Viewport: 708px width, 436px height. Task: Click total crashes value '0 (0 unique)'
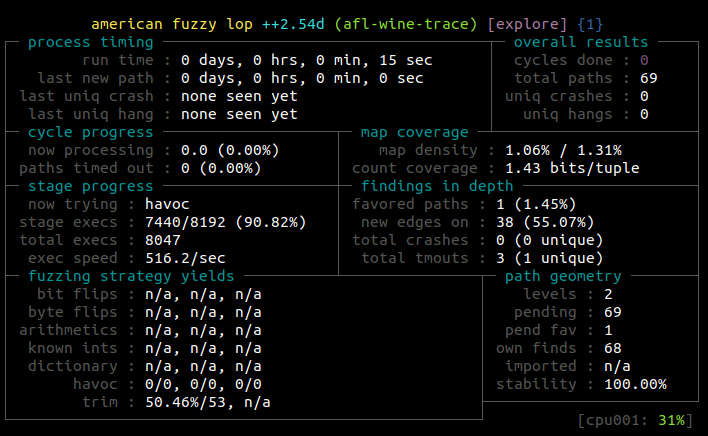point(550,240)
